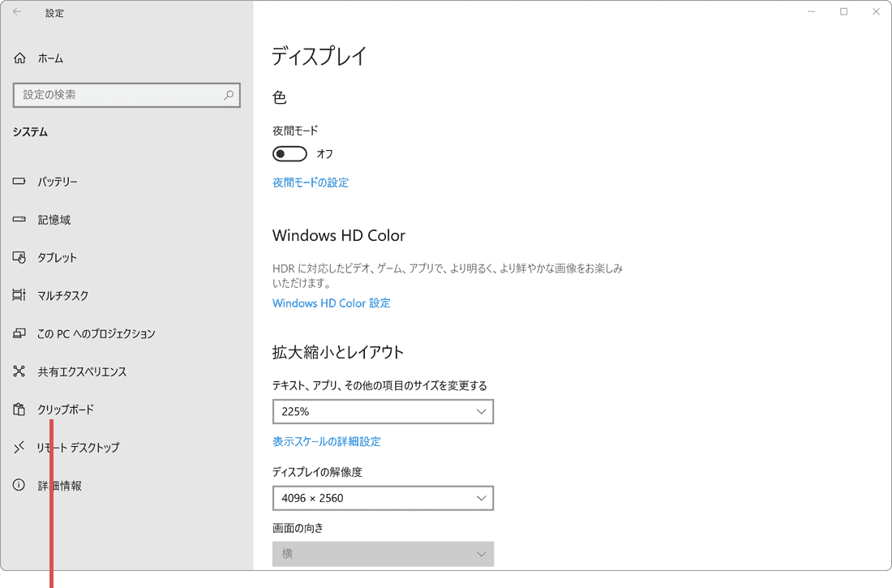Open the Clipboard settings icon
The height and width of the screenshot is (588, 892).
click(x=18, y=410)
